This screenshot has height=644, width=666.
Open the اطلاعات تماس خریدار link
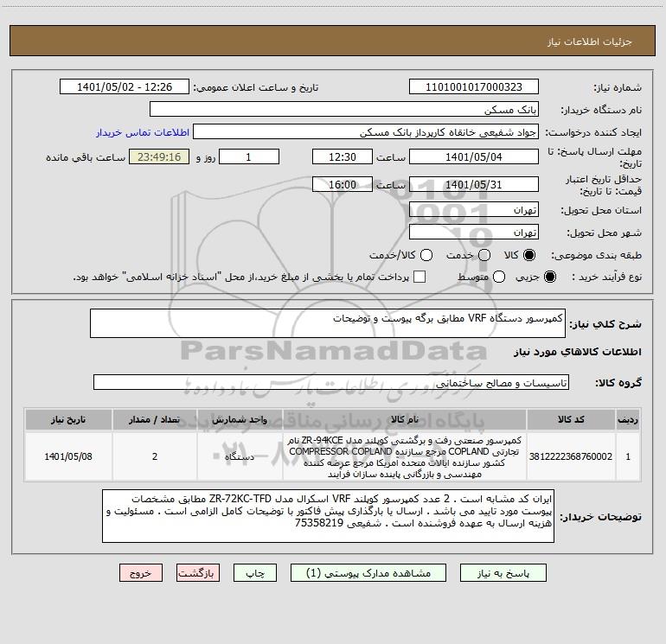[143, 132]
